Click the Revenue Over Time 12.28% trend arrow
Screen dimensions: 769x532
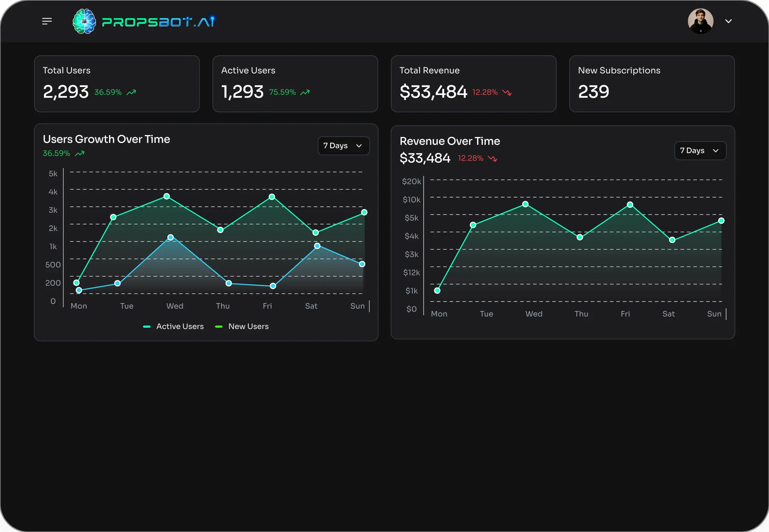coord(493,158)
